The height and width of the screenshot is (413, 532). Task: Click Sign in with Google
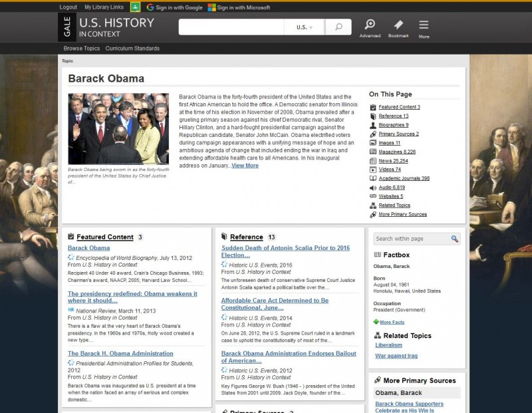(x=179, y=7)
